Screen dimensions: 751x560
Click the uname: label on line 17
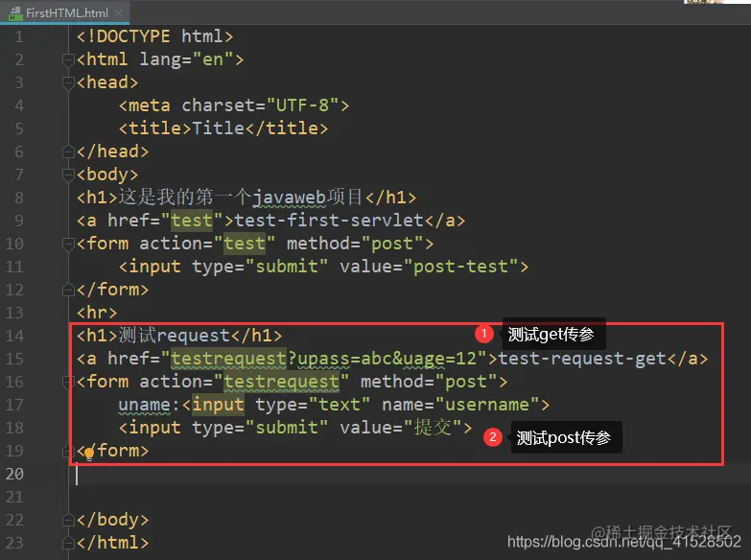coord(149,405)
